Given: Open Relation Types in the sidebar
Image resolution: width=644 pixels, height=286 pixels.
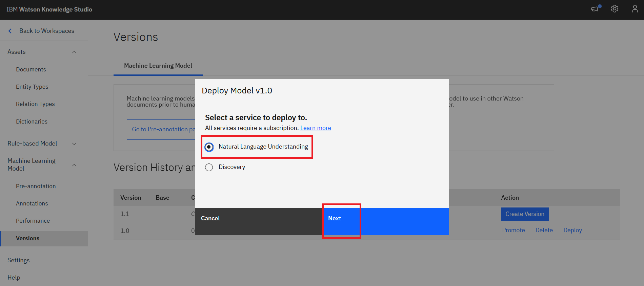Looking at the screenshot, I should (x=35, y=104).
